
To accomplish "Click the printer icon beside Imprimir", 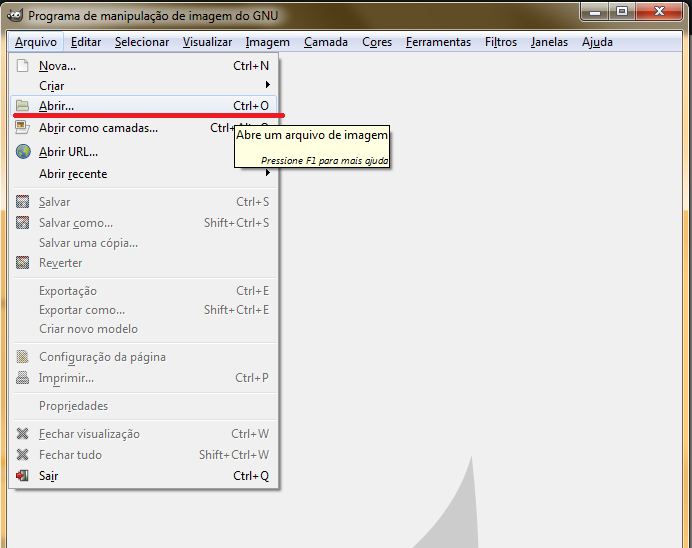I will [23, 378].
